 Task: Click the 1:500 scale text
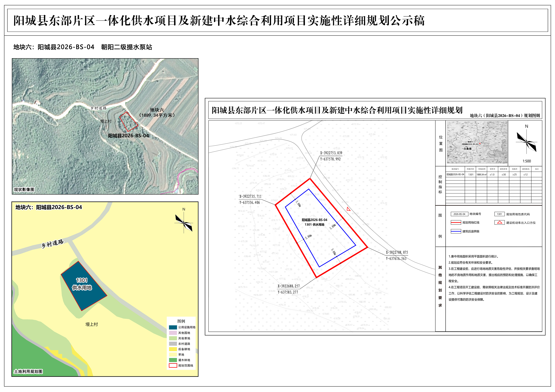[x=527, y=161]
